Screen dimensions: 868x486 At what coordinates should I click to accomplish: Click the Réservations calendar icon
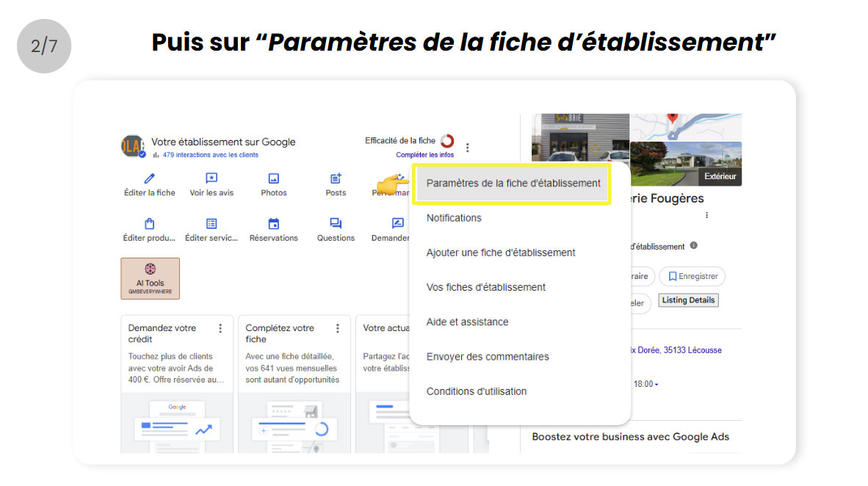pos(274,224)
